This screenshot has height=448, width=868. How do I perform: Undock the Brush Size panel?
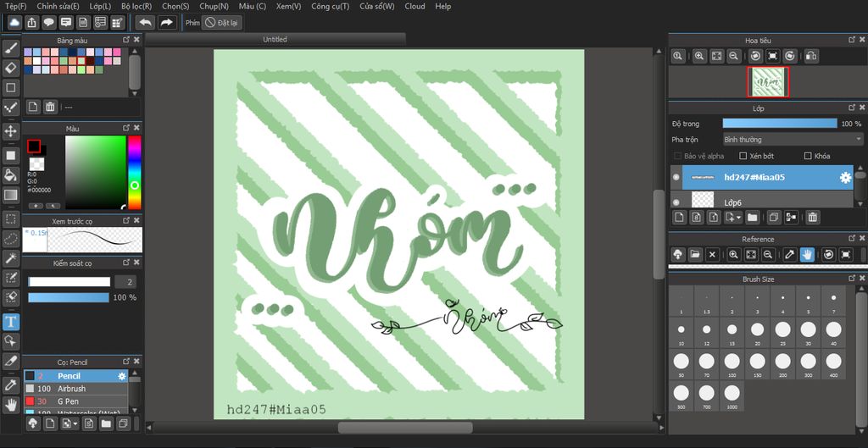click(852, 279)
